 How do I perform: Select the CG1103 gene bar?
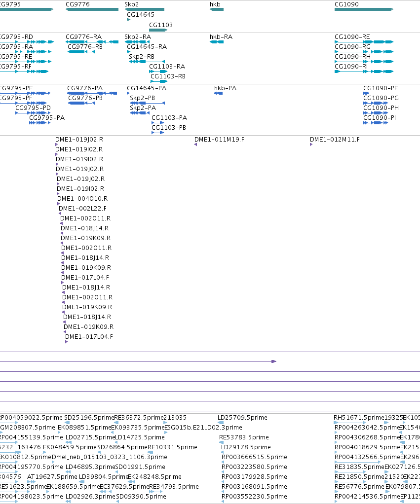pos(158,30)
